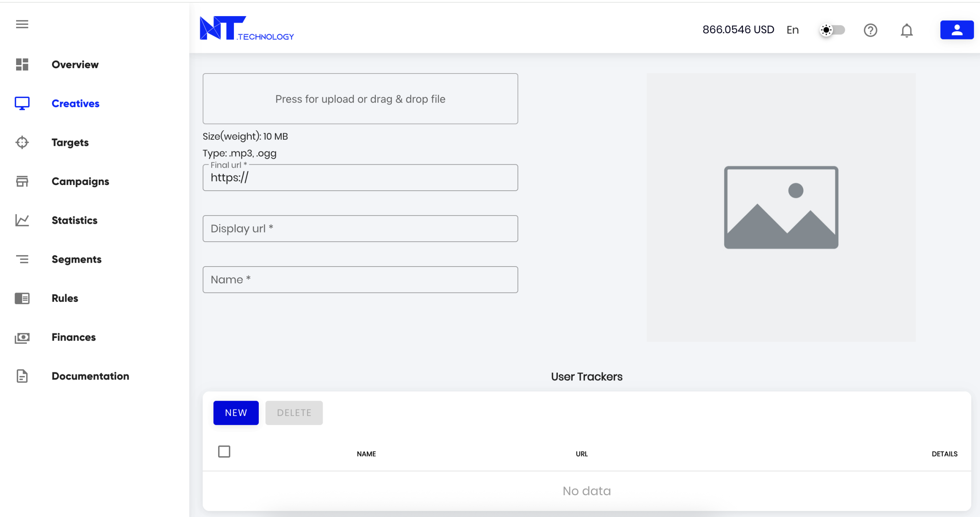This screenshot has width=980, height=517.
Task: Focus the Display url field
Action: tap(360, 229)
